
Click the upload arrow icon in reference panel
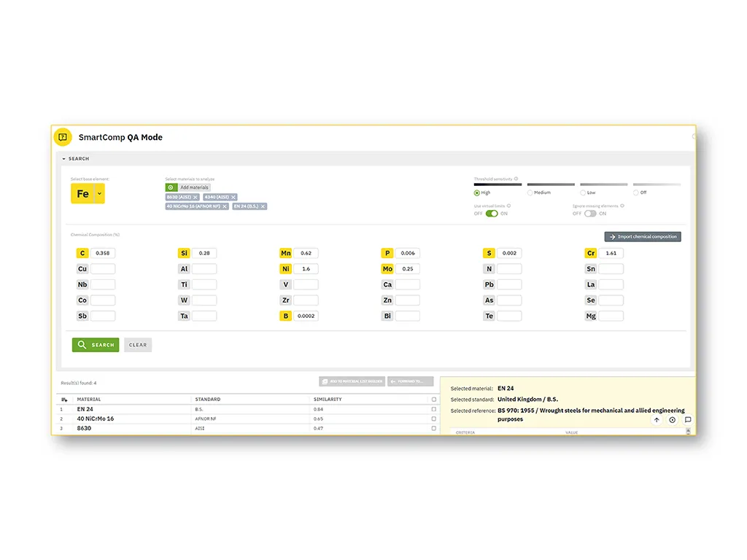coord(657,420)
